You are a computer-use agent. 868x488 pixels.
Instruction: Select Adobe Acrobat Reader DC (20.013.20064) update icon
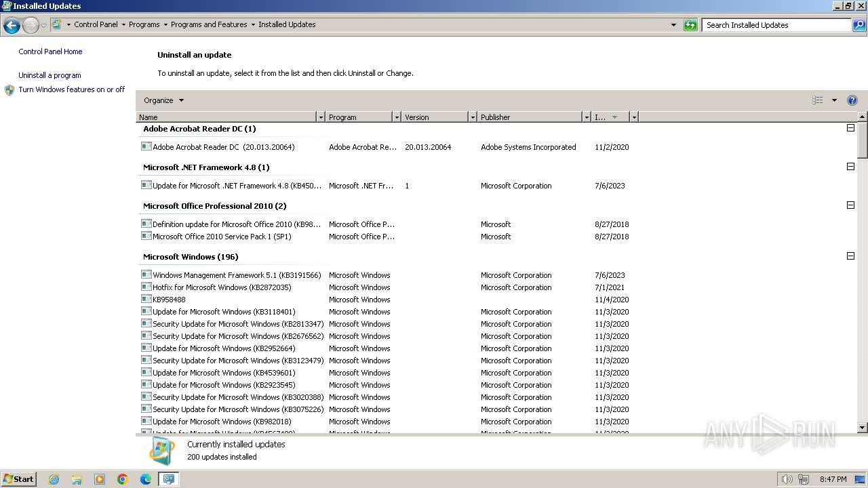[146, 146]
